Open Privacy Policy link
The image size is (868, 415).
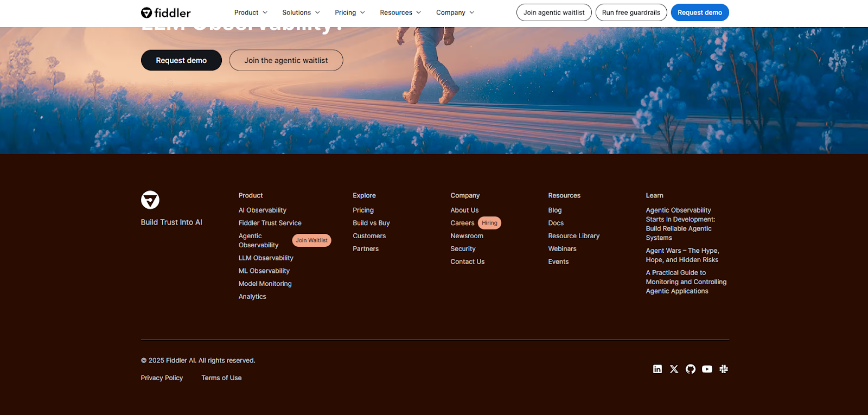coord(162,378)
